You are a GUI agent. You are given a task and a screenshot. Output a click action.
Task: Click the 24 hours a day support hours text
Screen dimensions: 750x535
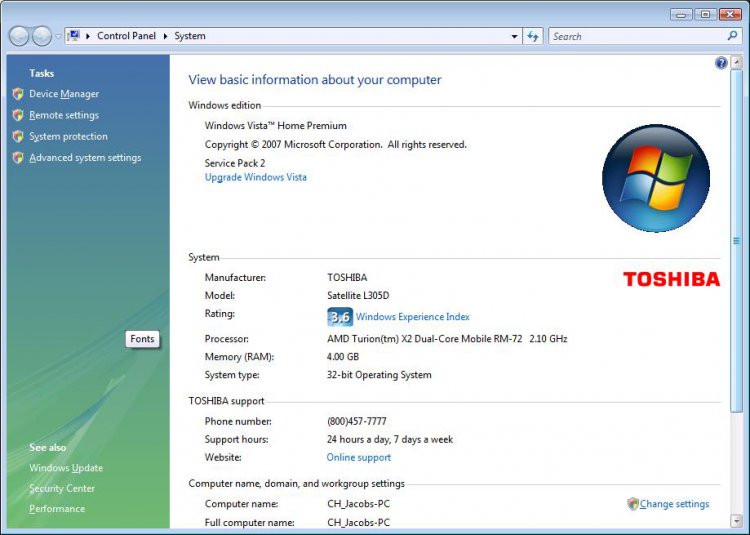[390, 439]
